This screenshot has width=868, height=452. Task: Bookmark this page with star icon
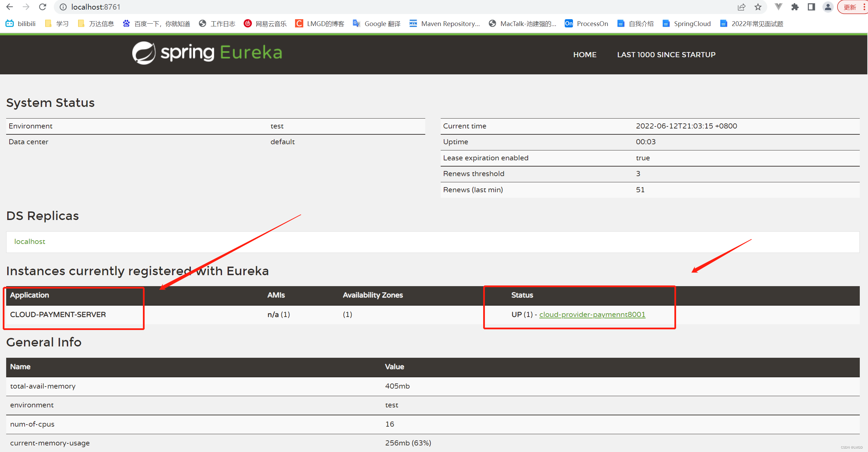[x=758, y=7]
